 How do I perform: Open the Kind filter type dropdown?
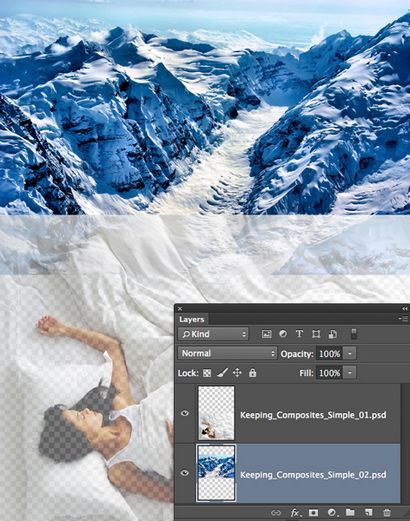click(213, 334)
